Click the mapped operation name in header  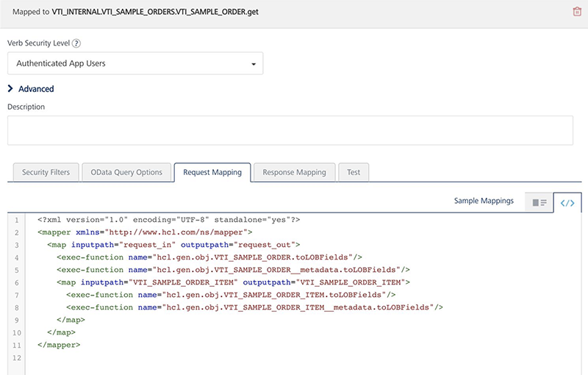155,12
